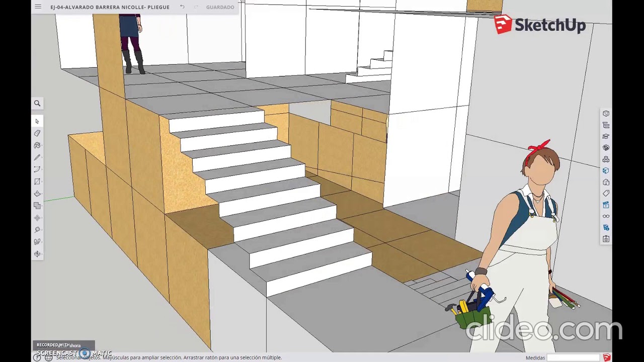Select the Rectangle shape tool

37,182
